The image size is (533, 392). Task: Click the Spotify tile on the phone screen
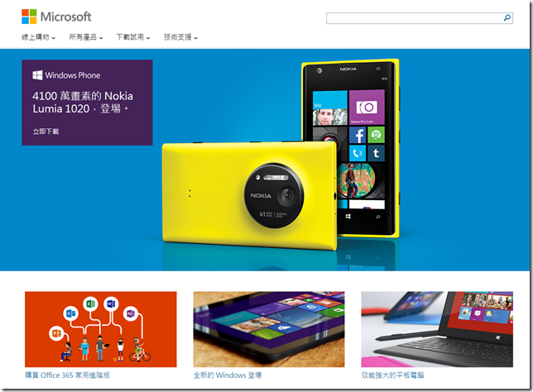point(376,135)
